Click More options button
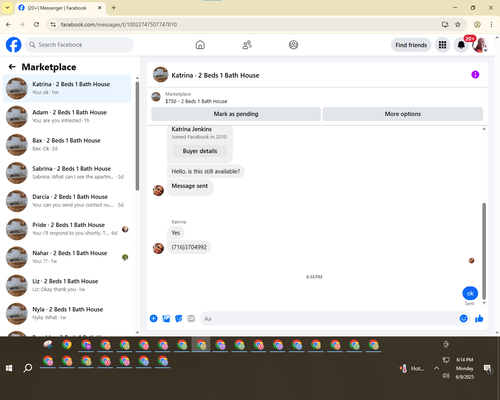Viewport: 500px width, 400px height. point(403,114)
